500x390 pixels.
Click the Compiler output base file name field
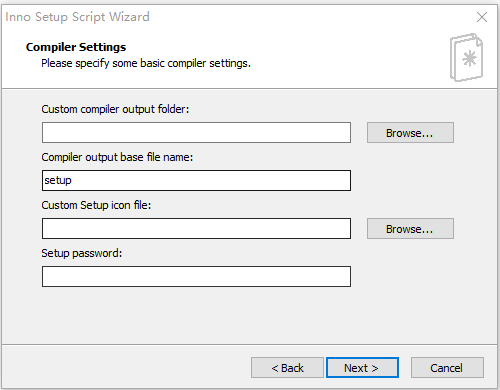tap(196, 180)
